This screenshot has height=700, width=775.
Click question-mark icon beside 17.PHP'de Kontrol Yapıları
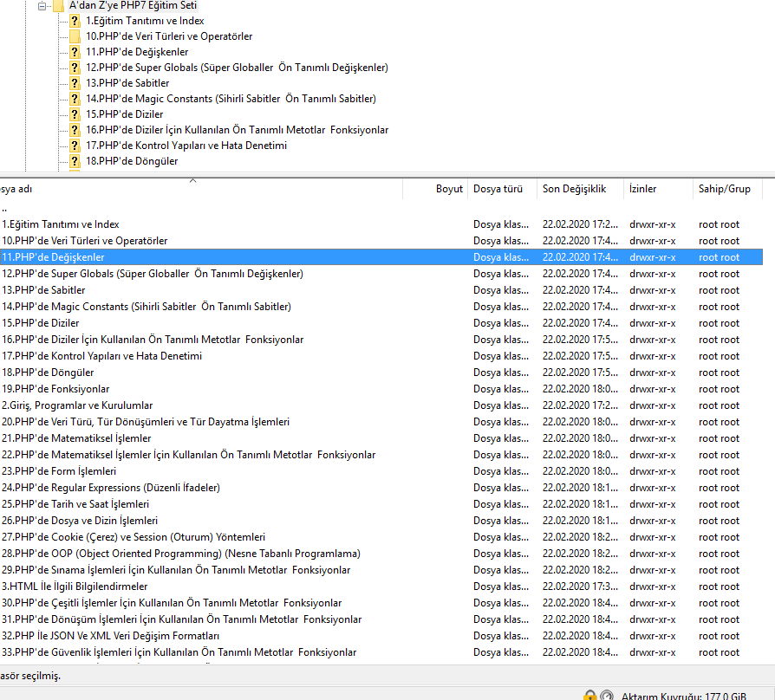click(75, 146)
